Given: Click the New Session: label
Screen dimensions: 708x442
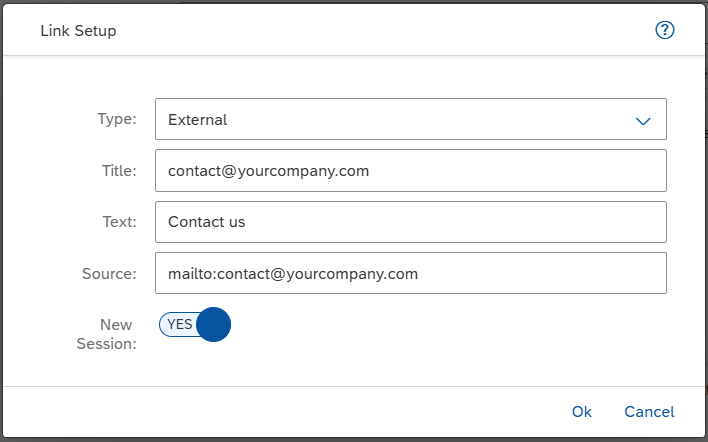Looking at the screenshot, I should click(107, 334).
